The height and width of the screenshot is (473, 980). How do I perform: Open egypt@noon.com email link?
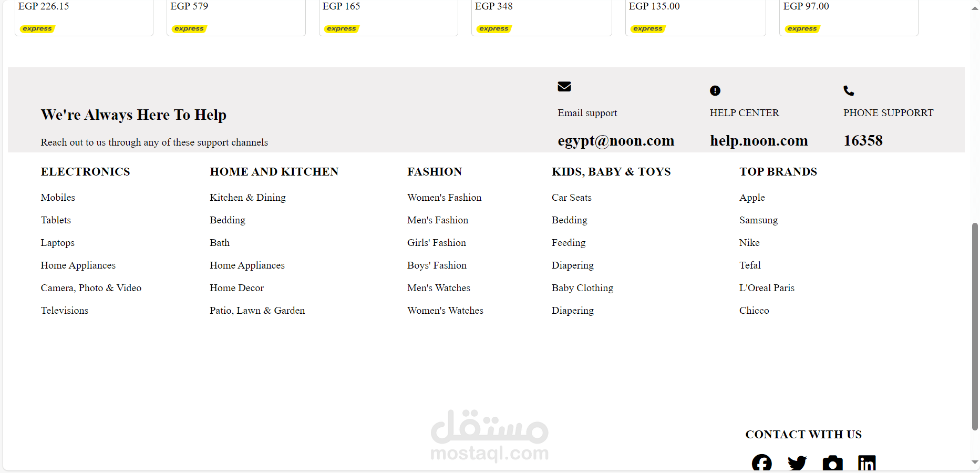tap(616, 141)
